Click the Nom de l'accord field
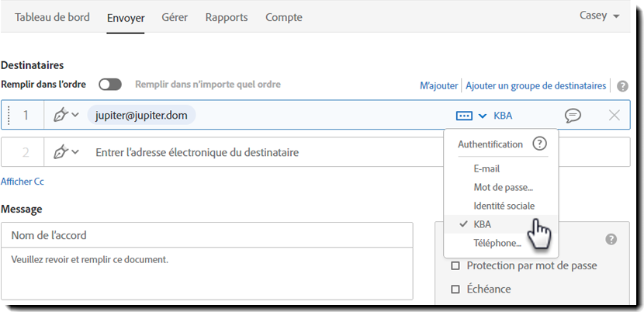Image resolution: width=644 pixels, height=312 pixels. tap(206, 235)
